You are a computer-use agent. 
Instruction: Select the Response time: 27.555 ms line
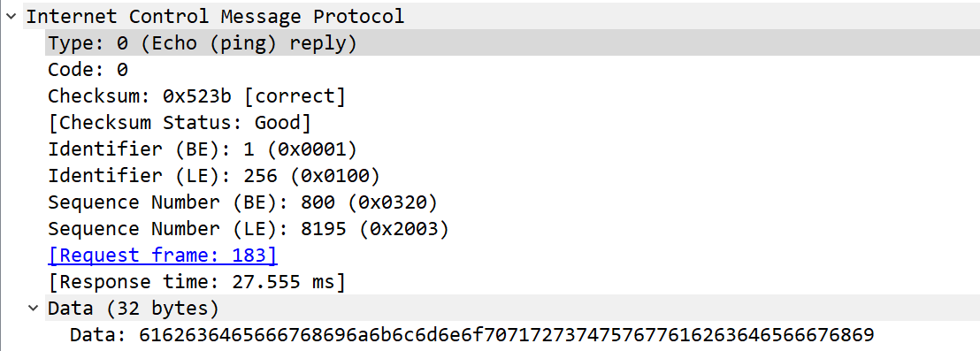point(512,282)
